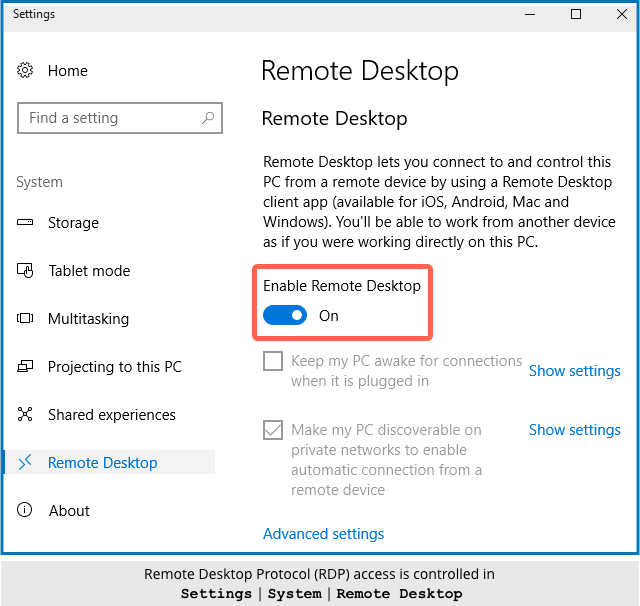
Task: Open the Storage settings page
Action: pos(73,223)
